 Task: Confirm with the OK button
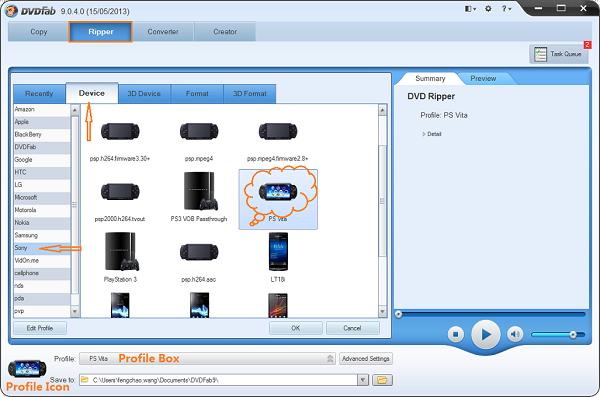tap(295, 328)
